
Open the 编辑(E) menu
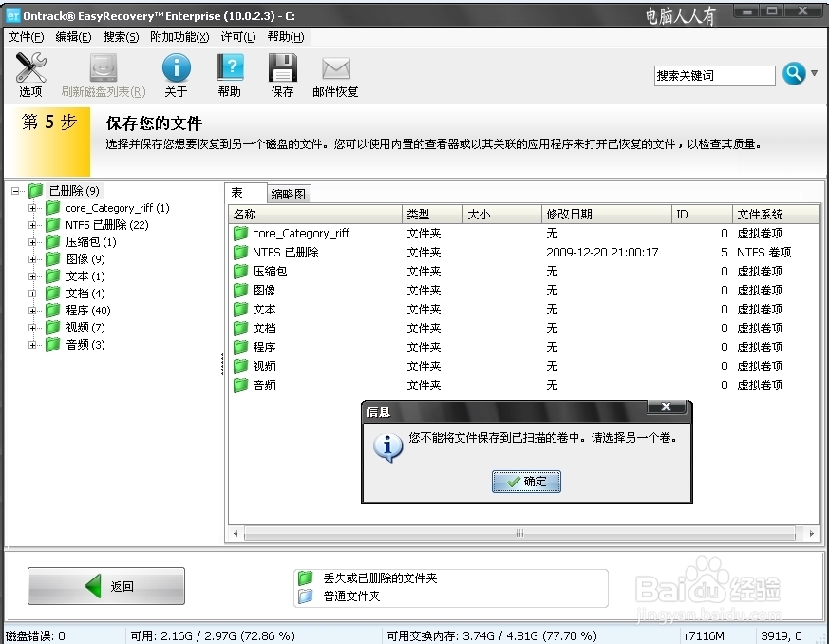click(73, 36)
